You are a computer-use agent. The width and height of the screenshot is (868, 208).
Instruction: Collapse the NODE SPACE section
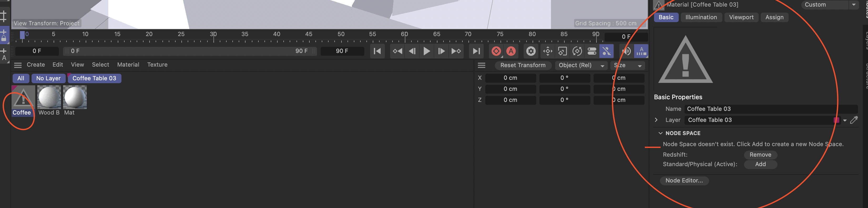660,133
